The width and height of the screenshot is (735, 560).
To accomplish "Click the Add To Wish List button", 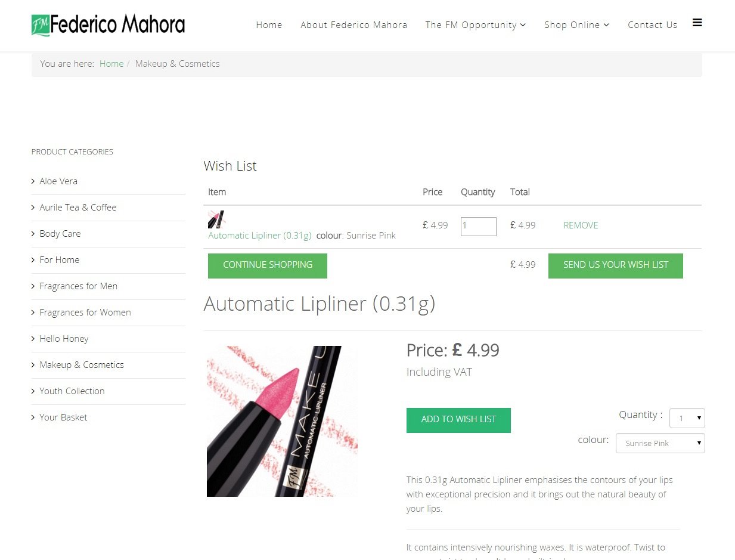I will point(458,420).
